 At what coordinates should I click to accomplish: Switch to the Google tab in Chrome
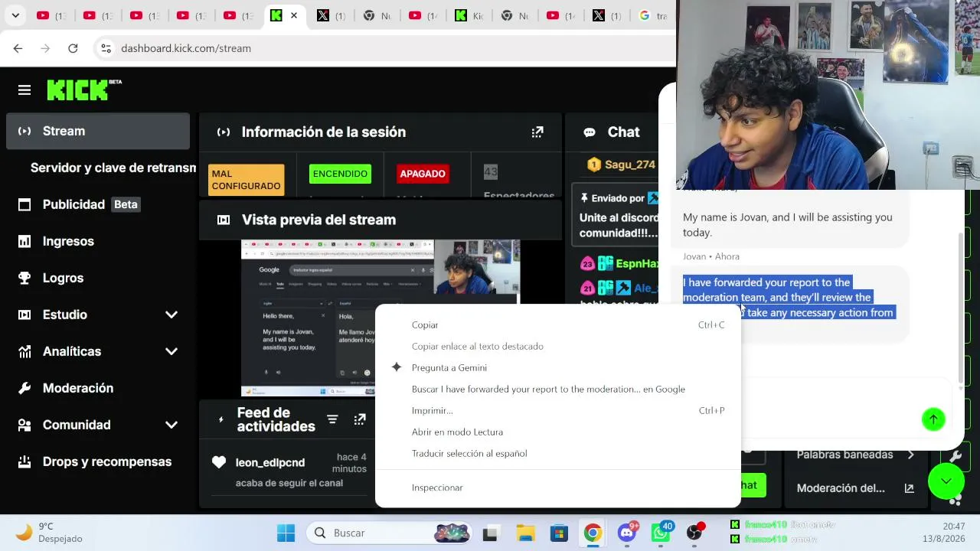pos(652,15)
